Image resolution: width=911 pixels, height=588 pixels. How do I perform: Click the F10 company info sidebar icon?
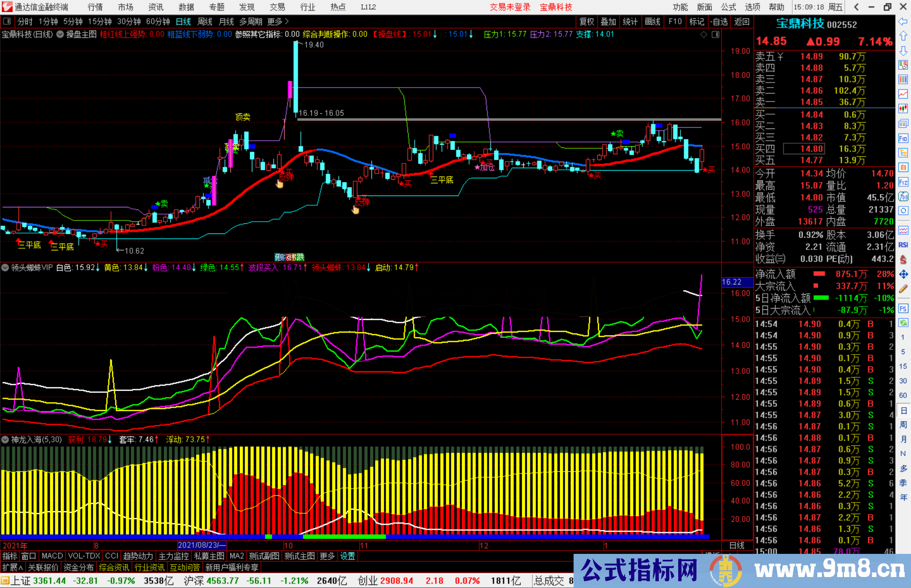pyautogui.click(x=903, y=138)
